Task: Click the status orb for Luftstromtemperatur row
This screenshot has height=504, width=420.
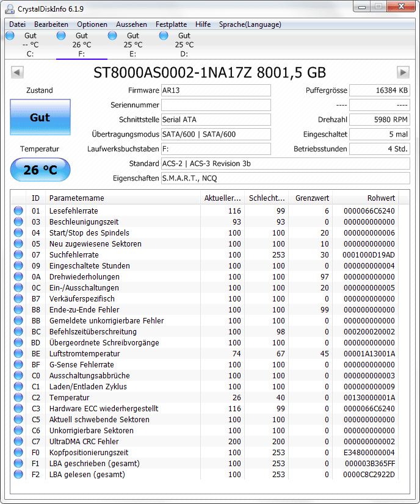Action: coord(18,353)
